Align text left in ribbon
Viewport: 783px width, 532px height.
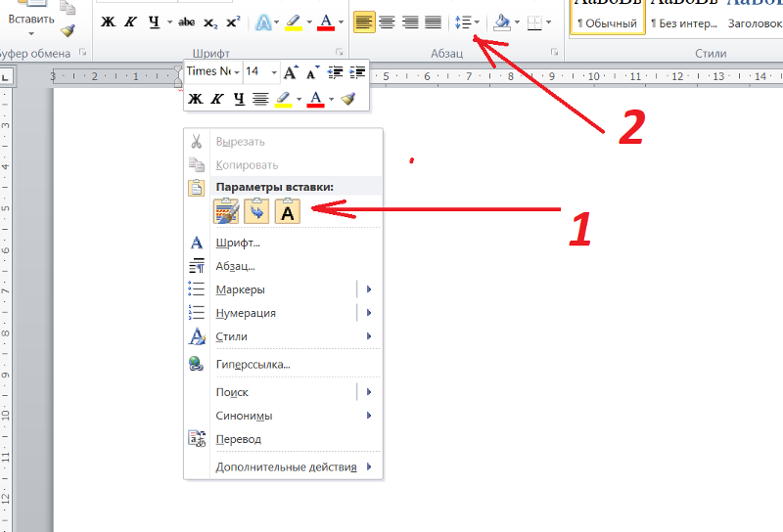pyautogui.click(x=364, y=22)
